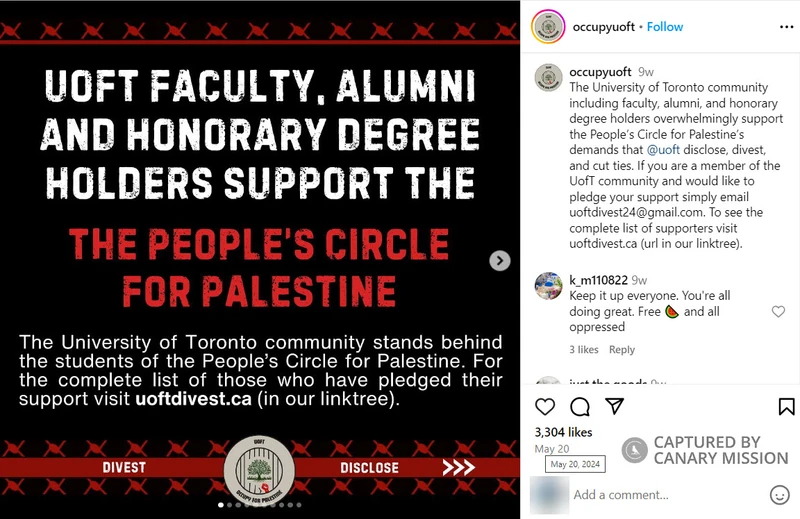Show the 3,304 likes list
The height and width of the screenshot is (519, 800).
pos(564,432)
